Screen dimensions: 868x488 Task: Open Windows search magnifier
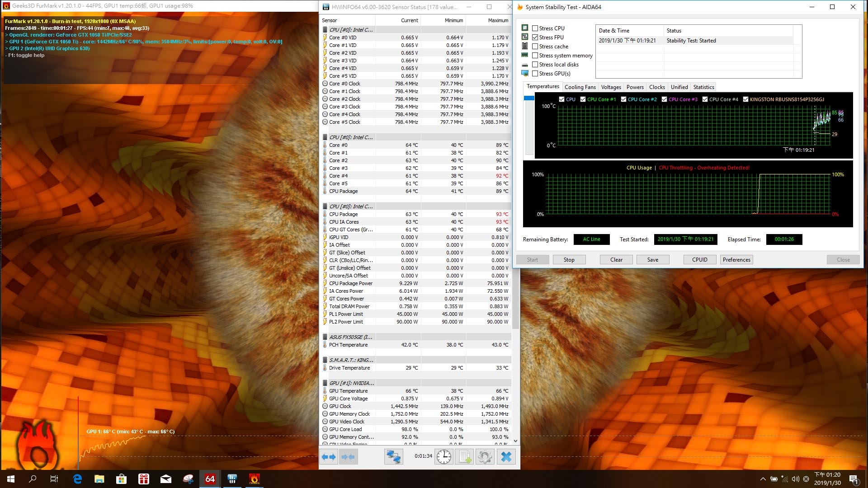point(33,479)
